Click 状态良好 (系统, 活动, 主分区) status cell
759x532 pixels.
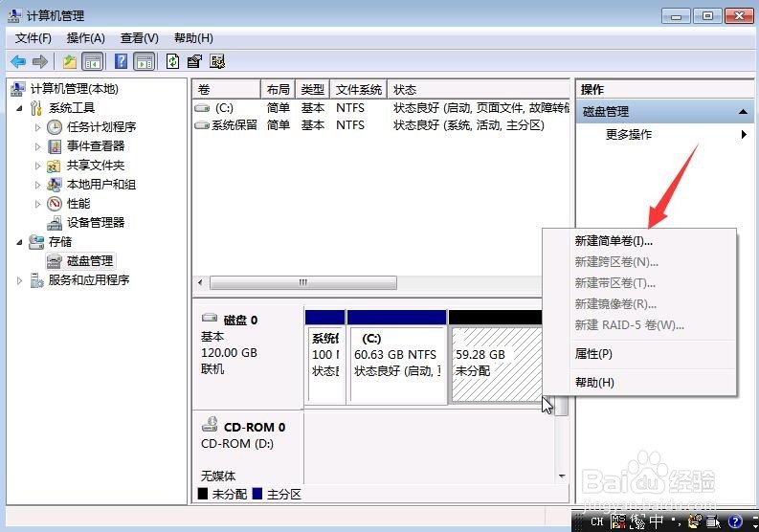pos(469,125)
